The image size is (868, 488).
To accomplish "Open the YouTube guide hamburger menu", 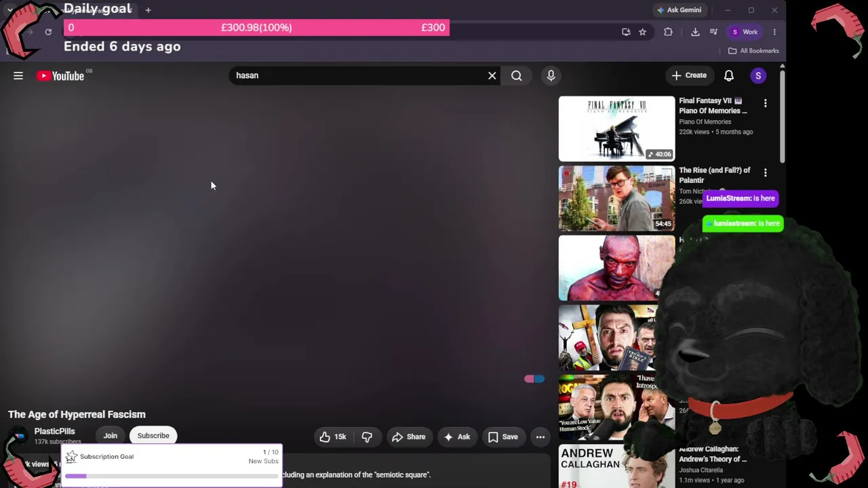I will click(x=18, y=76).
